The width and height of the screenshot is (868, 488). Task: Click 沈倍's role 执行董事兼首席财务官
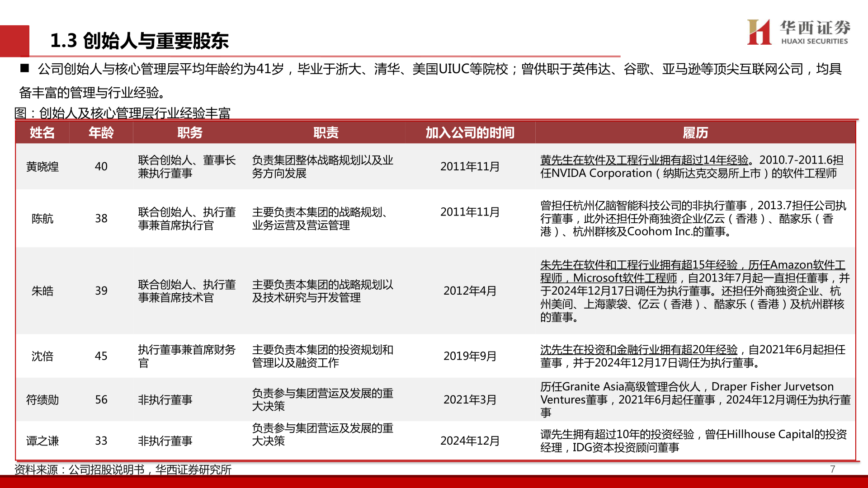187,356
